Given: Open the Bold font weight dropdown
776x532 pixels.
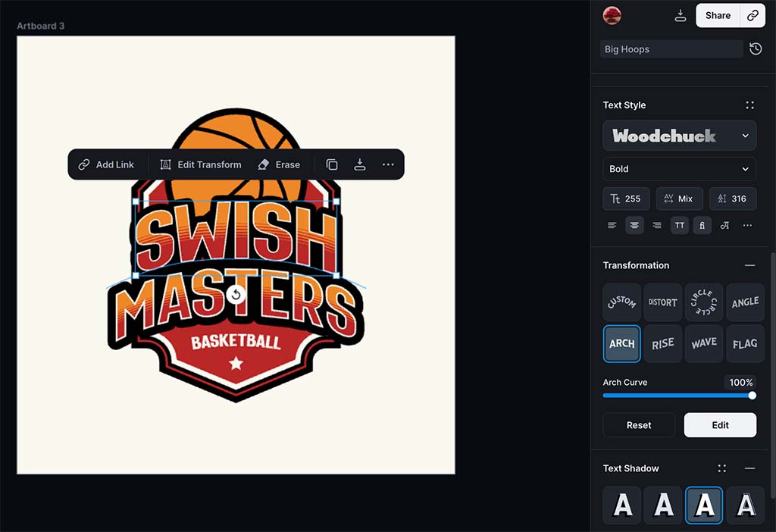Looking at the screenshot, I should click(x=680, y=169).
